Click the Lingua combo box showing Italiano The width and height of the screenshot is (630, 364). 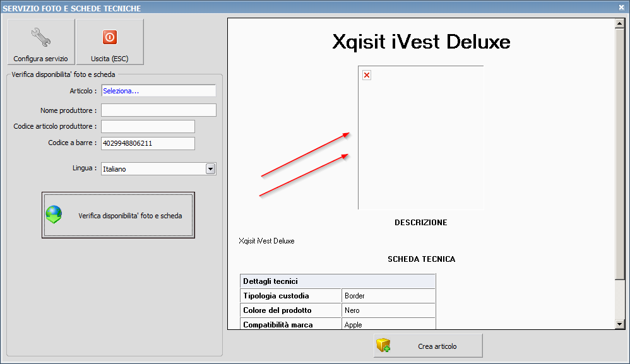click(x=158, y=169)
